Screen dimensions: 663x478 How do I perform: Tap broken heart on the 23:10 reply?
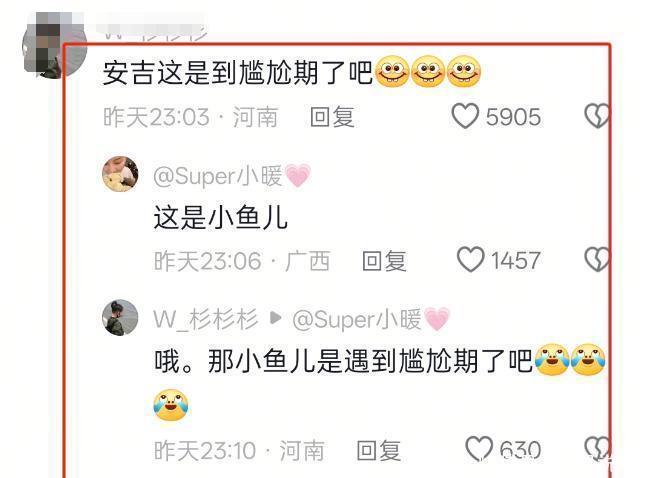point(597,449)
